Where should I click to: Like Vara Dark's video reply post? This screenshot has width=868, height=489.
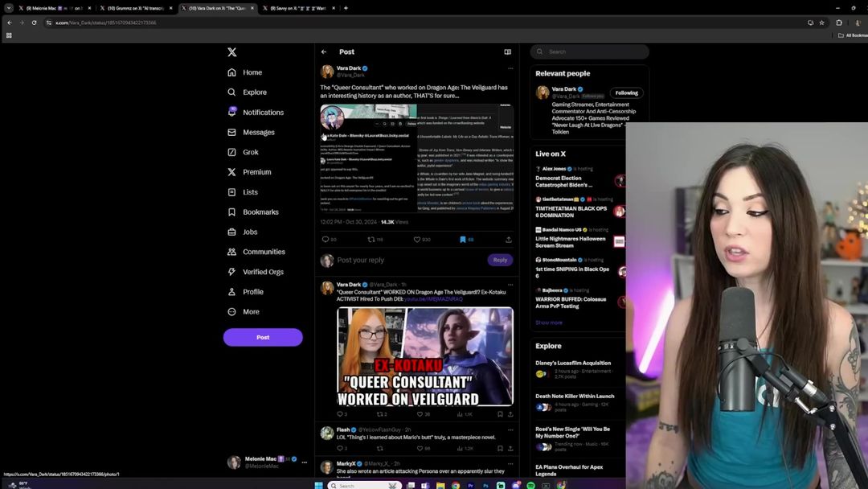pyautogui.click(x=420, y=414)
